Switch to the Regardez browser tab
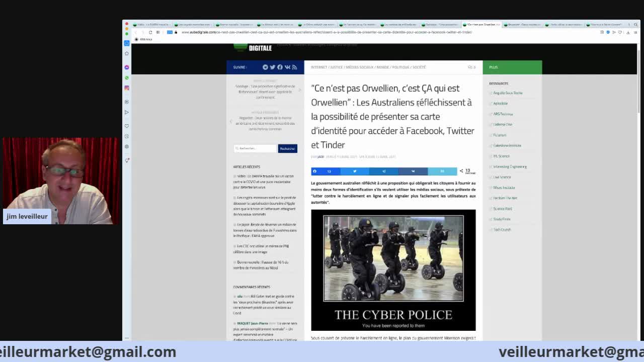Viewport: 644px width, 362px height. click(523, 25)
